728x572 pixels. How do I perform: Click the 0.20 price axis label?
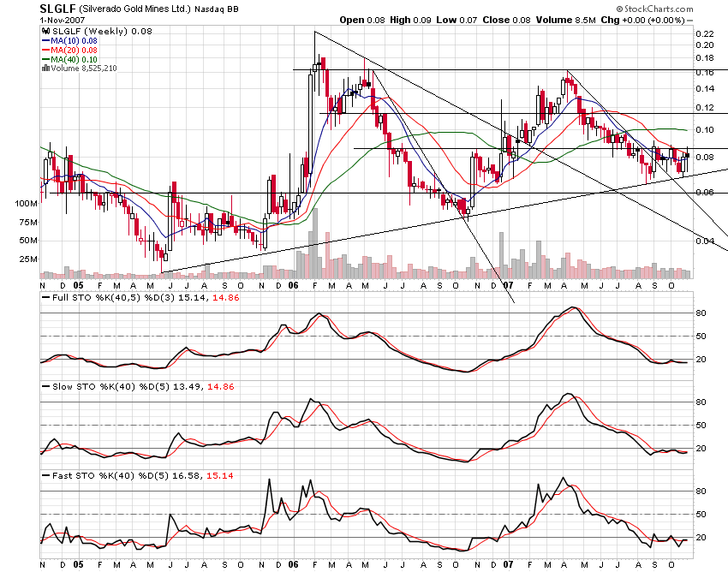coord(705,45)
